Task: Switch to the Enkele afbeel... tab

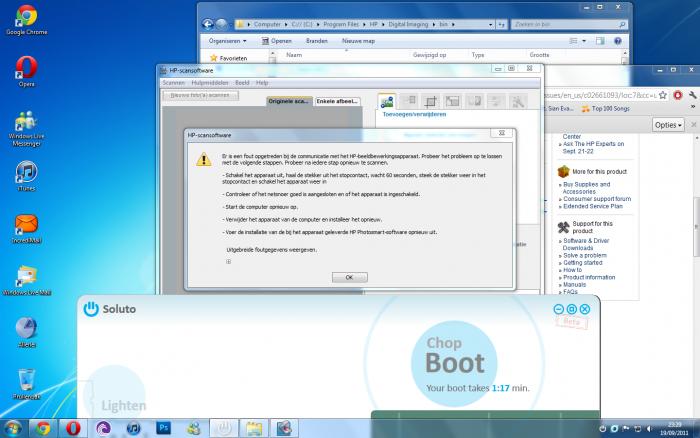Action: point(337,101)
